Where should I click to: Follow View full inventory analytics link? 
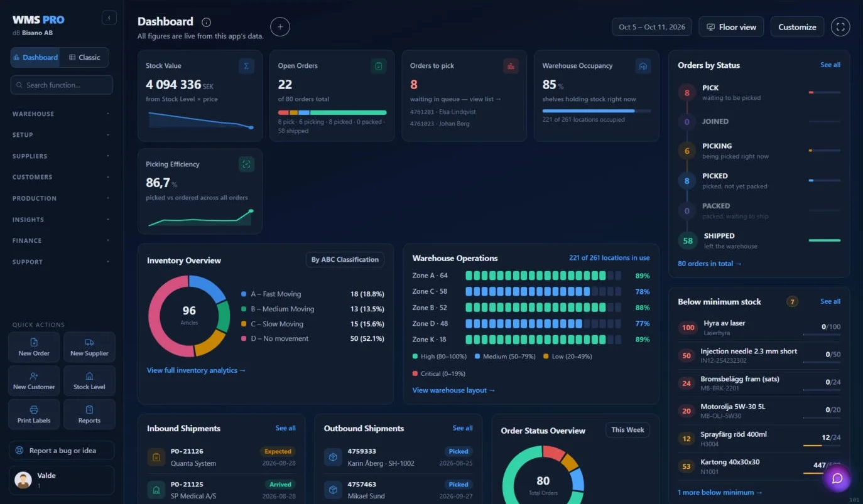pos(196,370)
